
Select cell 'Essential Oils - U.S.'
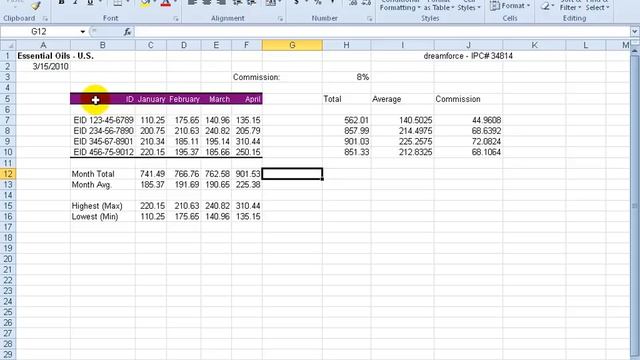tap(56, 56)
